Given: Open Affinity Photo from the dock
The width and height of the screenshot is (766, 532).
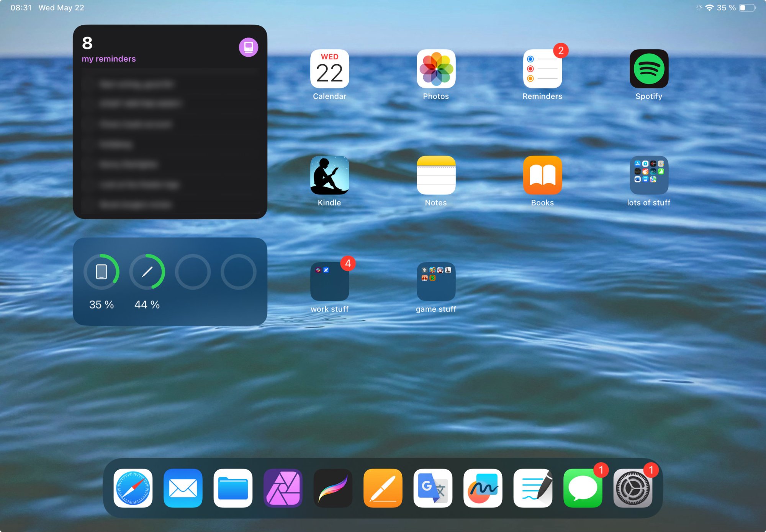Looking at the screenshot, I should pyautogui.click(x=283, y=488).
